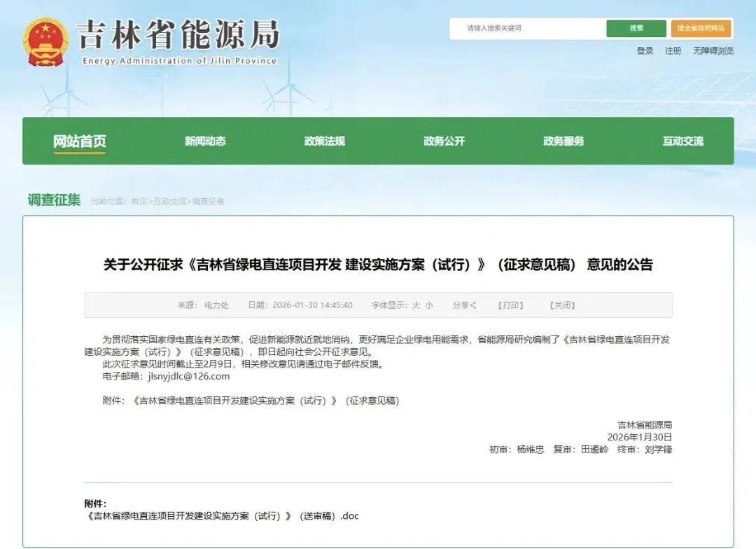Image resolution: width=756 pixels, height=549 pixels.
Task: Click the national emblem logo
Action: coord(45,41)
